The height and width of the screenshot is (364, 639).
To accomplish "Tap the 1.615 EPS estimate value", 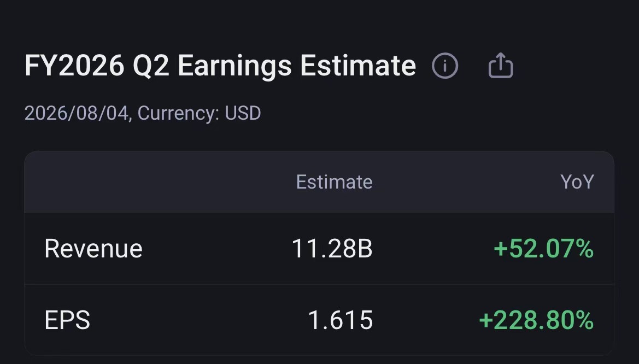I will click(341, 320).
